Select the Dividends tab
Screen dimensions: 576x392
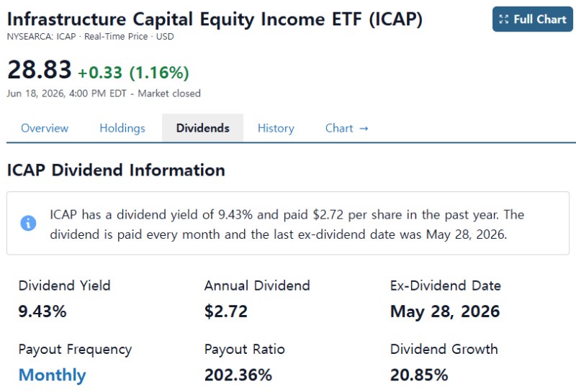tap(203, 128)
